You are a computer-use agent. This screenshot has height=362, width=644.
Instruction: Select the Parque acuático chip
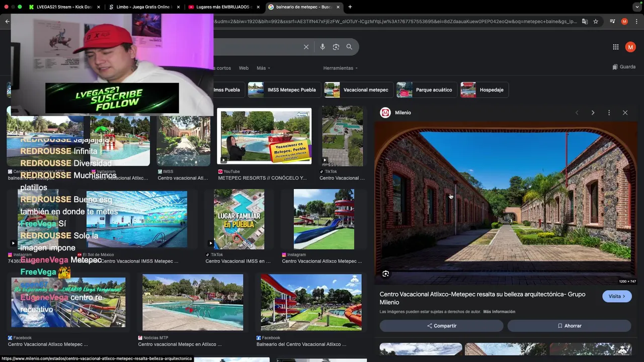pyautogui.click(x=427, y=90)
